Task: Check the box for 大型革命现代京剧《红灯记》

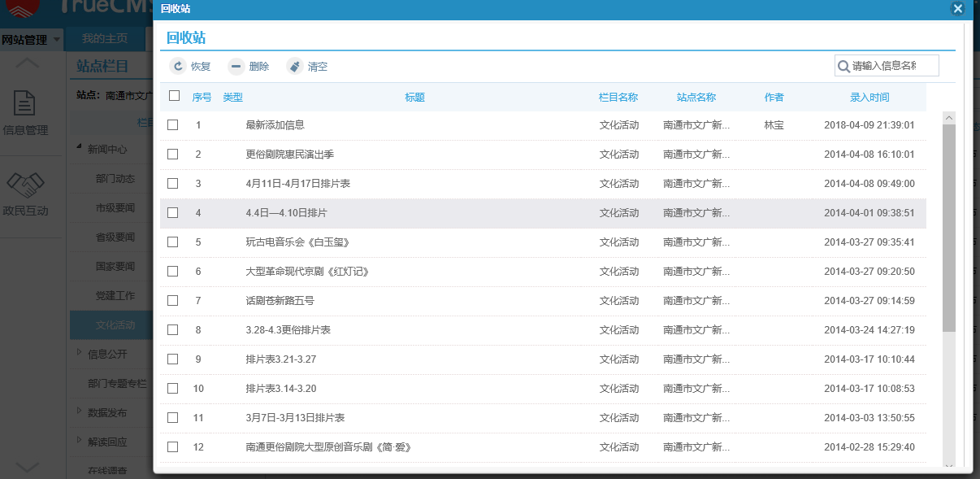Action: (x=172, y=272)
